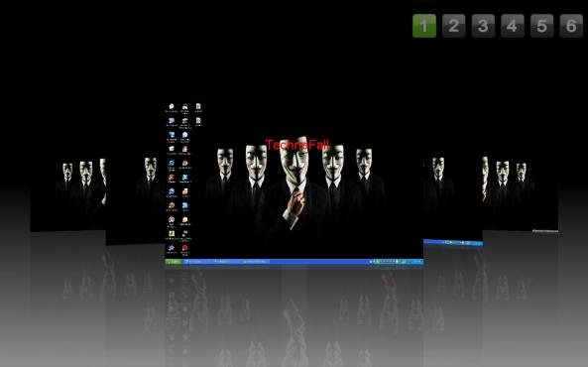Open the green Start button on center desktop
This screenshot has height=367, width=588.
[x=174, y=262]
